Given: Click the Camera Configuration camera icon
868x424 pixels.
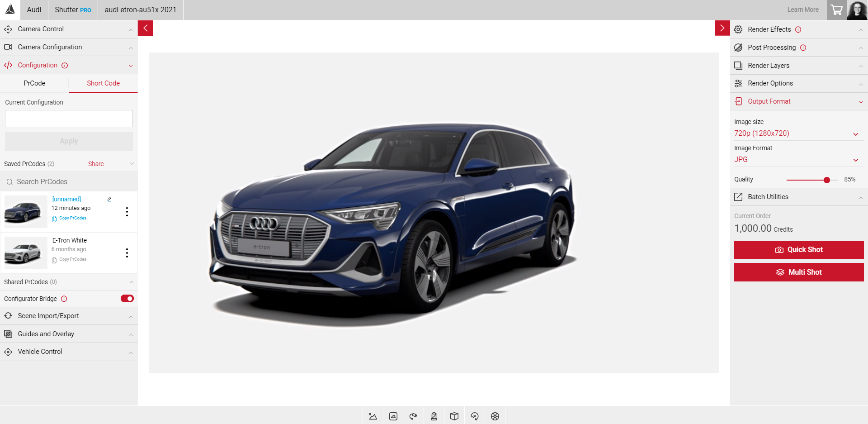Looking at the screenshot, I should pyautogui.click(x=8, y=47).
